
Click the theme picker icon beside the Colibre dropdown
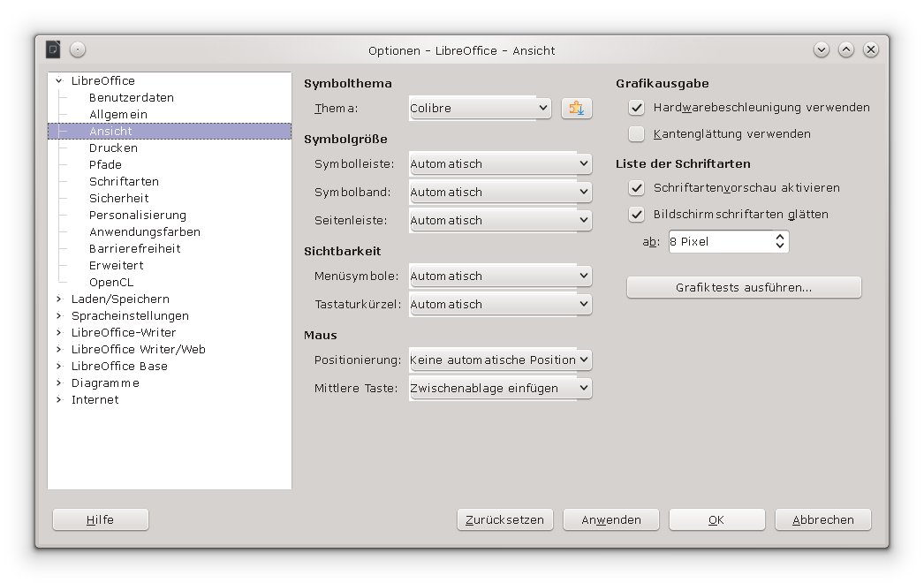point(576,108)
